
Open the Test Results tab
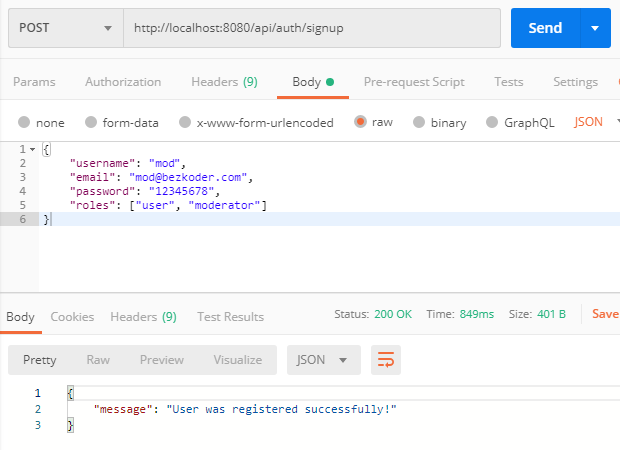[231, 317]
